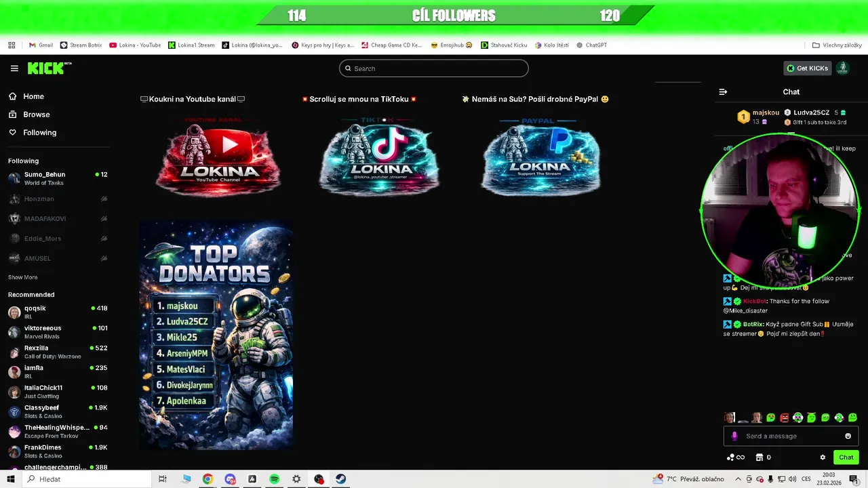Collapse the chat panel icon

(x=723, y=91)
